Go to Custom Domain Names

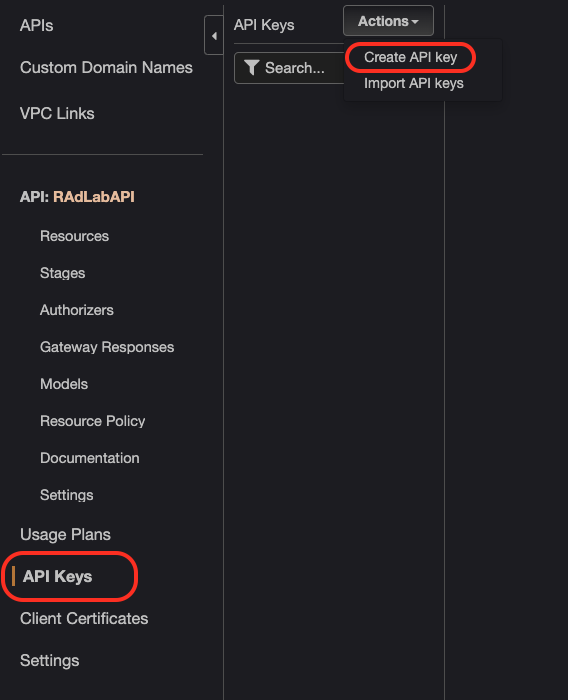[x=106, y=67]
